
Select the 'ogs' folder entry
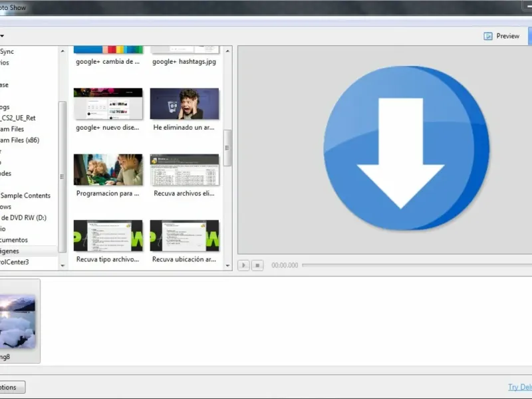(5, 107)
